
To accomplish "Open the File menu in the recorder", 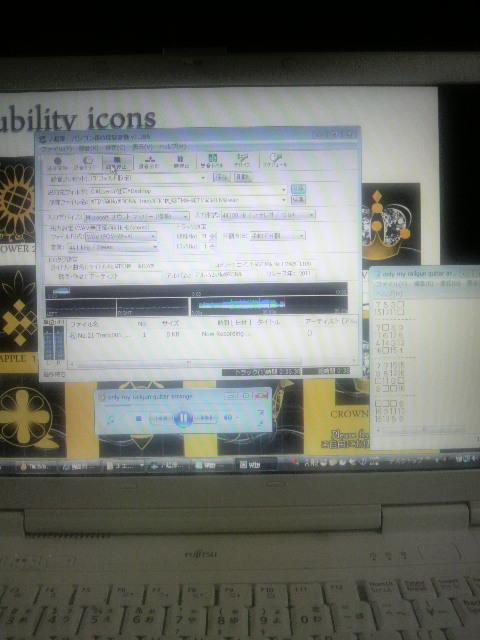I will [x=57, y=149].
